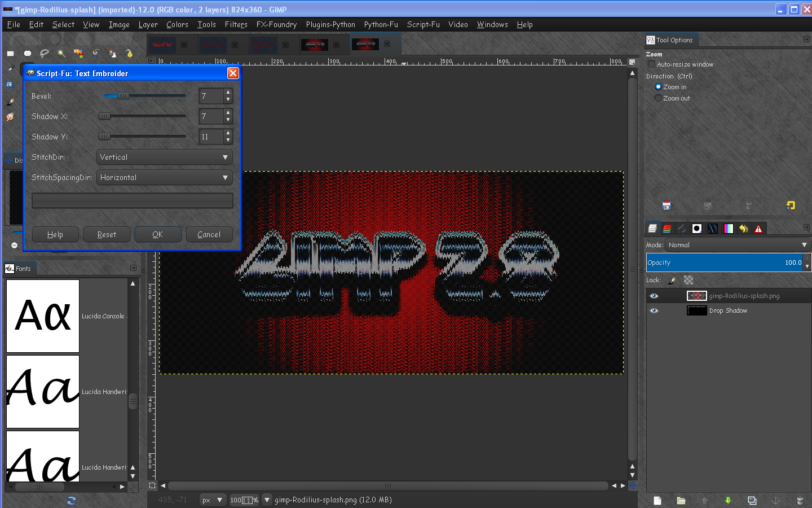Open the Error Console dock tab
812x508 pixels.
(x=758, y=229)
